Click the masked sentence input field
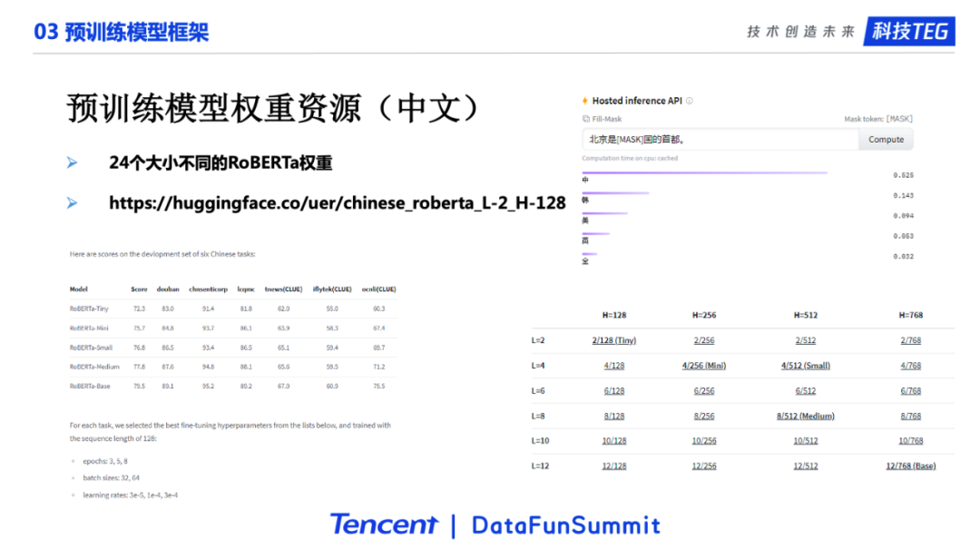The height and width of the screenshot is (550, 980). [720, 140]
